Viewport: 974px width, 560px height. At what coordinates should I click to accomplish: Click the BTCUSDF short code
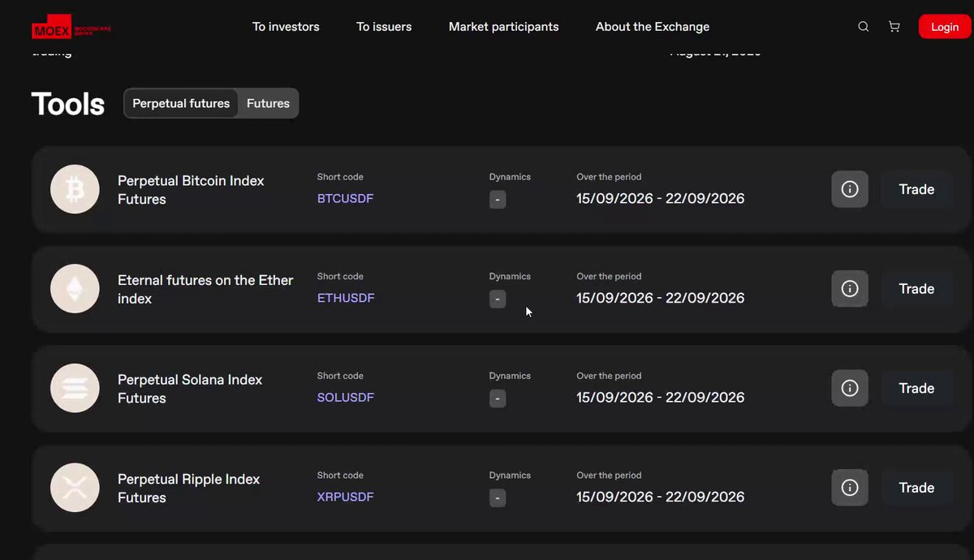pos(346,199)
